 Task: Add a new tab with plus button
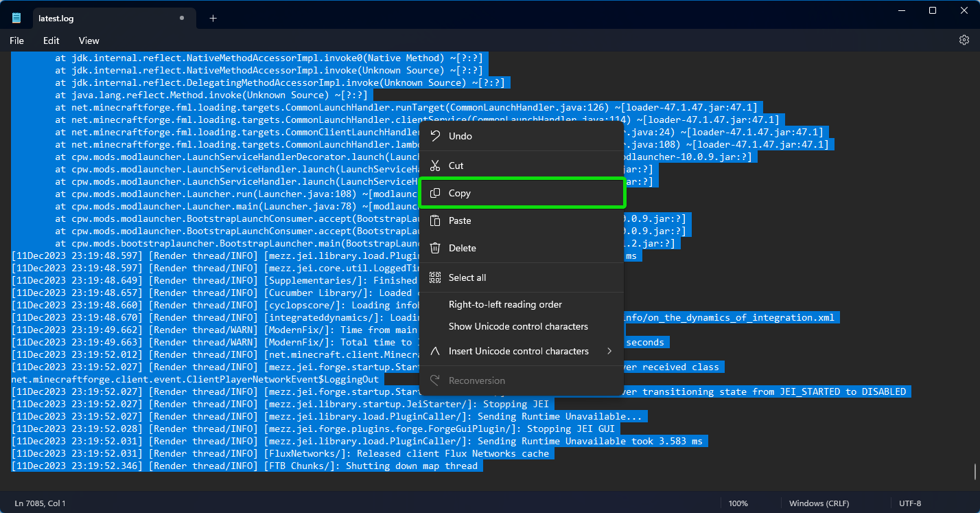[213, 19]
